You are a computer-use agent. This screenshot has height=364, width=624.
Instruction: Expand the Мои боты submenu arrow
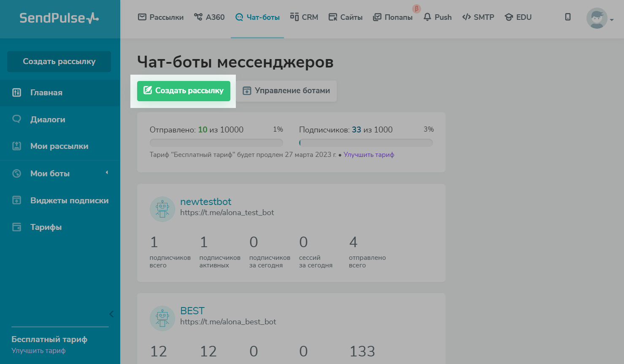pos(107,173)
